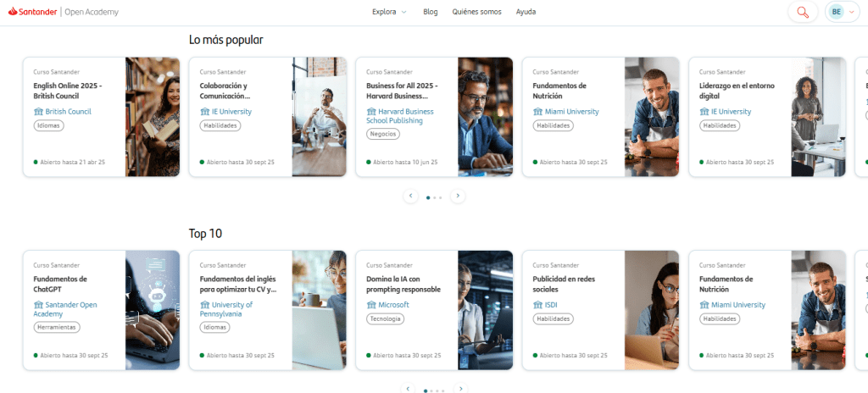Image resolution: width=868 pixels, height=393 pixels.
Task: Click the search magnifier icon
Action: pos(801,12)
